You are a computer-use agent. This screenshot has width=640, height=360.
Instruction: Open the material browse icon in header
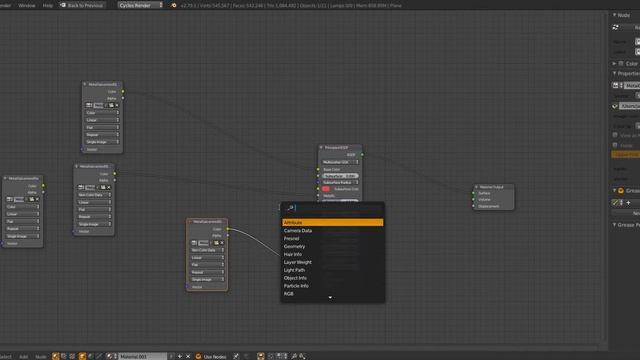coord(110,356)
